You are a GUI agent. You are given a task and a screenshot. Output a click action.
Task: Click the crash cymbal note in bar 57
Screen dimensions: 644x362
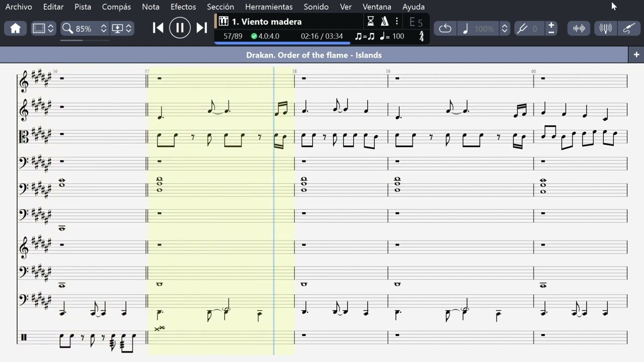tap(159, 328)
